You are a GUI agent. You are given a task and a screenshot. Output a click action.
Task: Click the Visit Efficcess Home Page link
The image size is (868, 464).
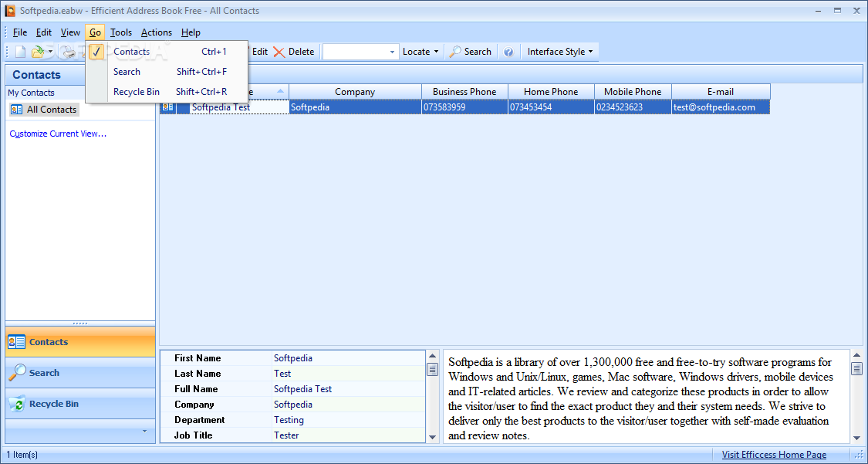point(774,455)
